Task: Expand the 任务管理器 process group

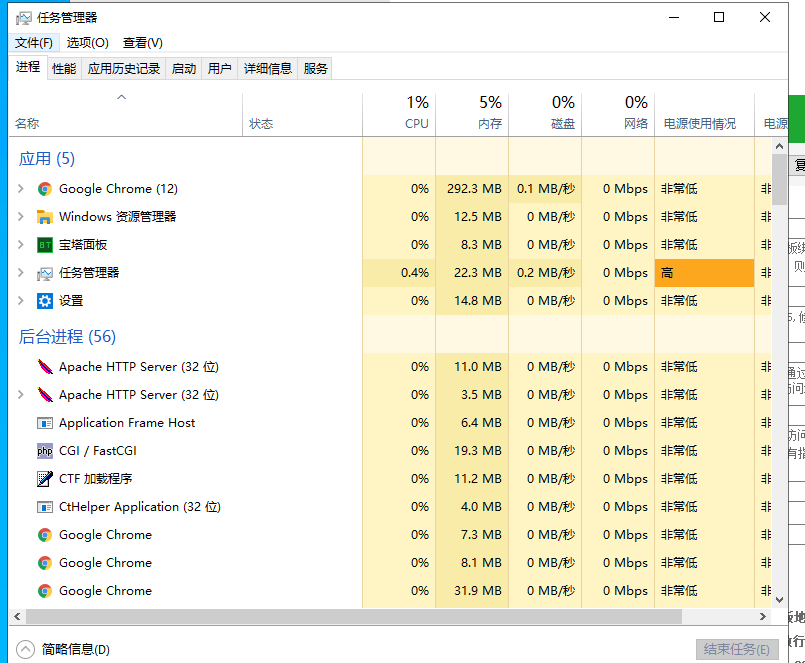Action: click(x=21, y=273)
